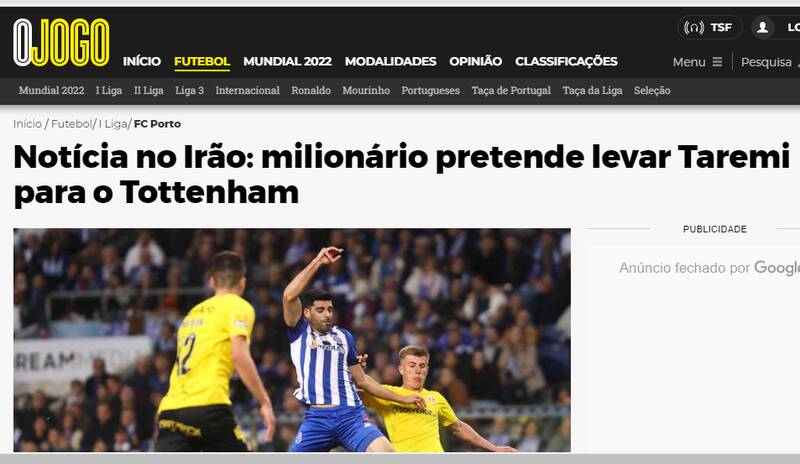Open the Taça de Portugal link

[x=511, y=91]
